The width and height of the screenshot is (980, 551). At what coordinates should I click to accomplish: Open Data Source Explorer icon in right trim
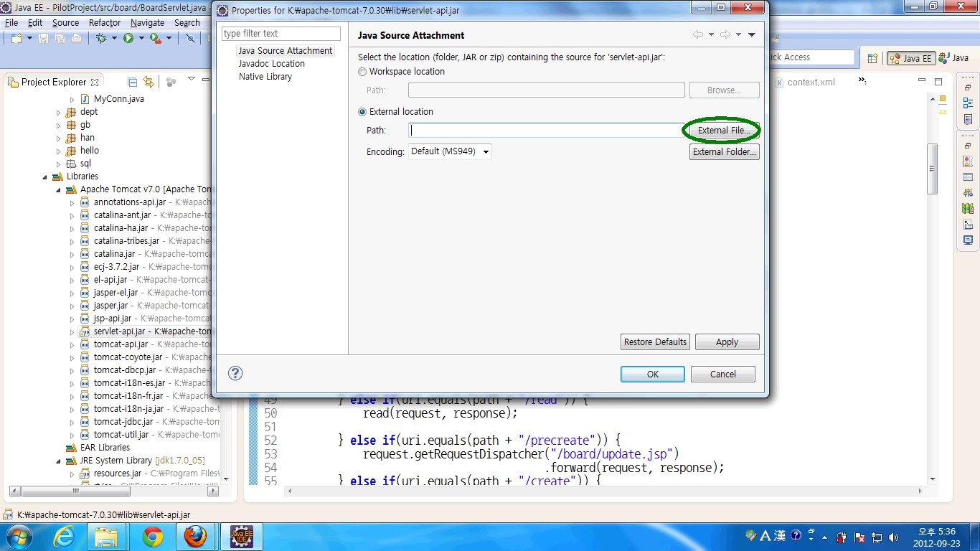(x=968, y=208)
